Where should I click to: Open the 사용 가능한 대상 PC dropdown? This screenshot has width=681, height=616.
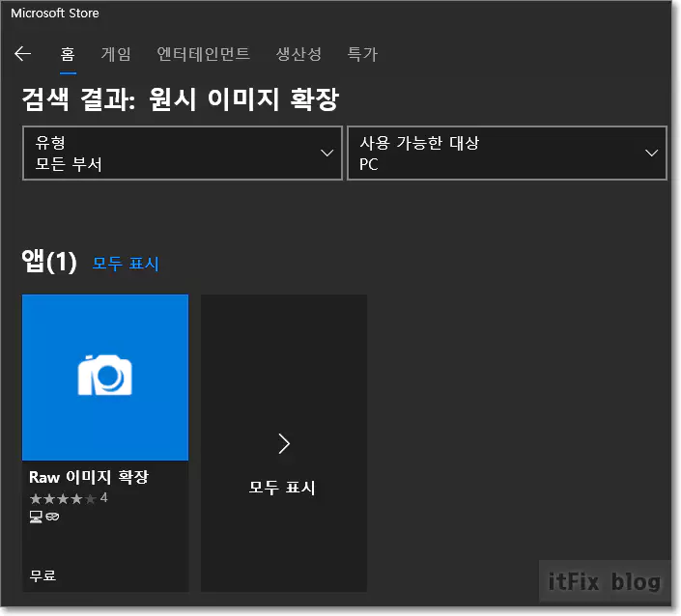tap(507, 154)
